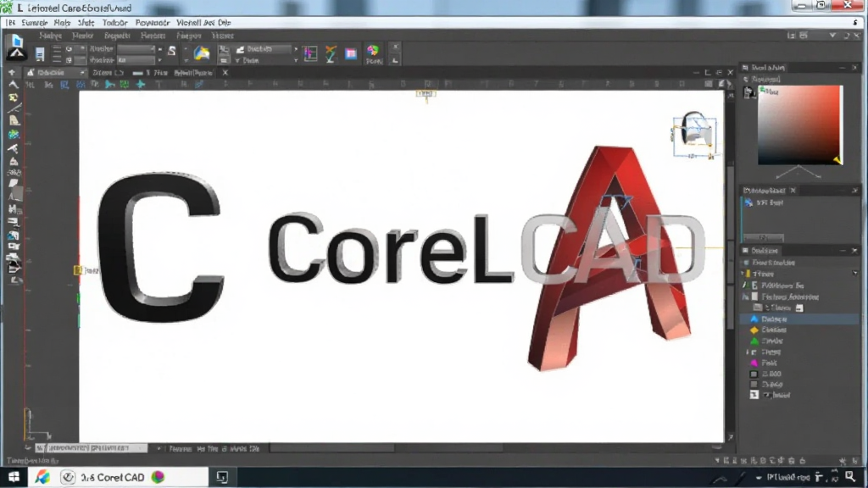
Task: Open the dropdown arrow right of the yellow folder row
Action: coord(855,274)
